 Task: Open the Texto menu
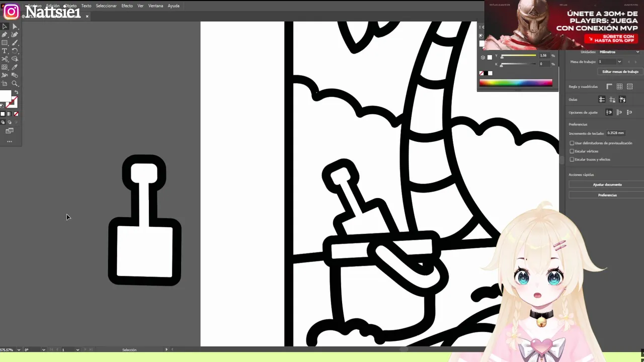tap(86, 6)
